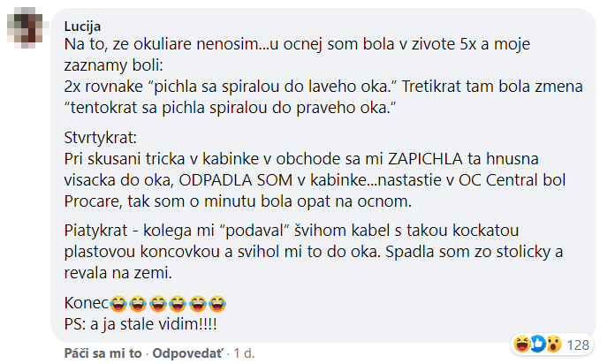Open the 1 d. comment timestamp
The height and width of the screenshot is (364, 615).
click(244, 353)
